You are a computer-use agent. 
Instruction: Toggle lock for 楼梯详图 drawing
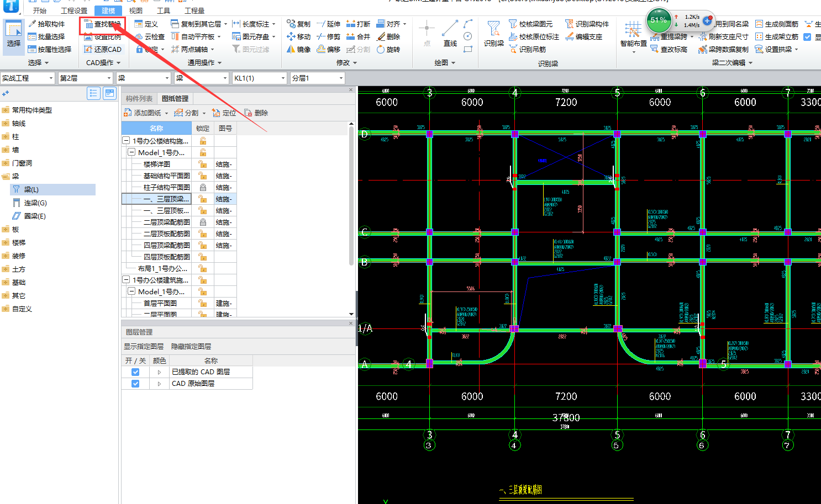[x=203, y=164]
